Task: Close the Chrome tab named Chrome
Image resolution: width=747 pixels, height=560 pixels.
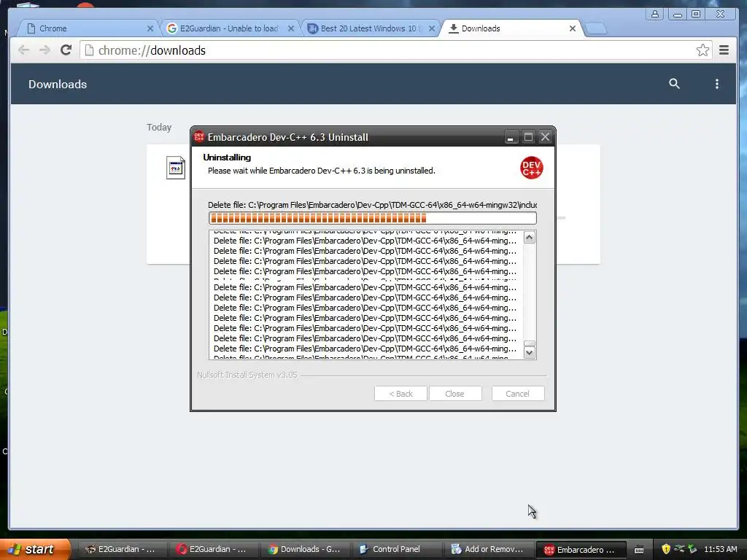Action: point(150,28)
